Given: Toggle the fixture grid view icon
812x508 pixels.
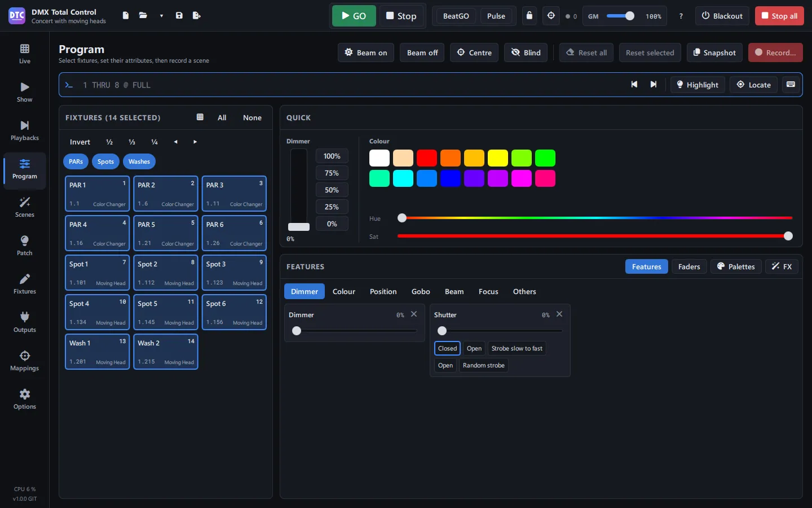Looking at the screenshot, I should [x=200, y=117].
